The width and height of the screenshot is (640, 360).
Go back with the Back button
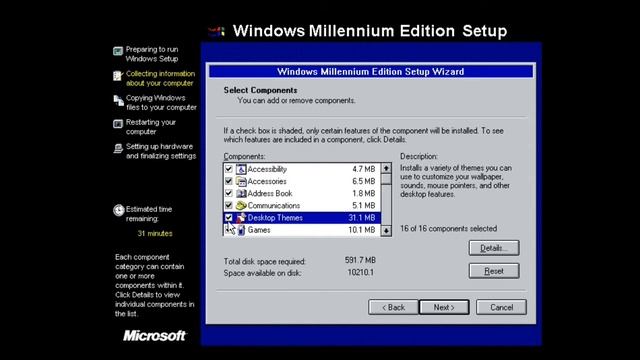[x=393, y=307]
